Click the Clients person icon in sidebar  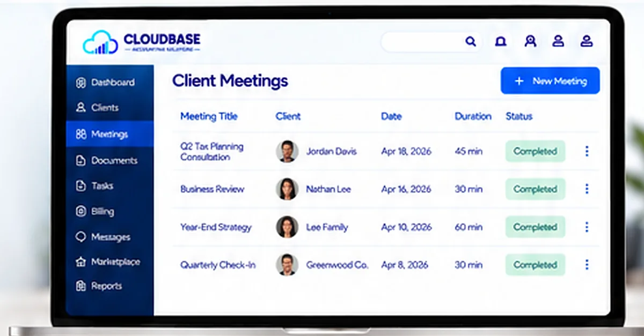click(x=81, y=108)
